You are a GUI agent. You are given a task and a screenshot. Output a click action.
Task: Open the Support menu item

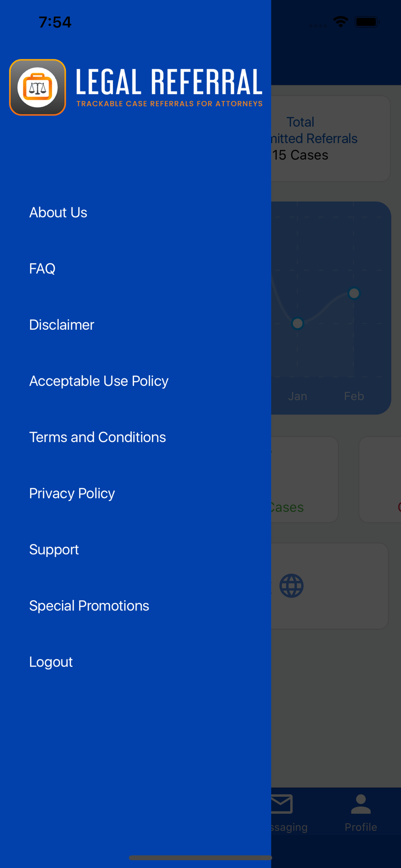click(x=54, y=549)
